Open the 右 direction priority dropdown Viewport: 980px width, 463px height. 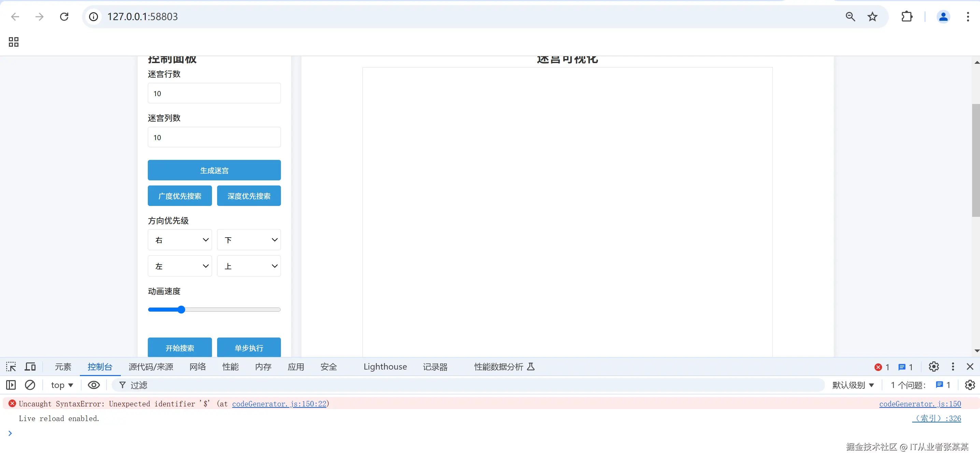pyautogui.click(x=180, y=240)
